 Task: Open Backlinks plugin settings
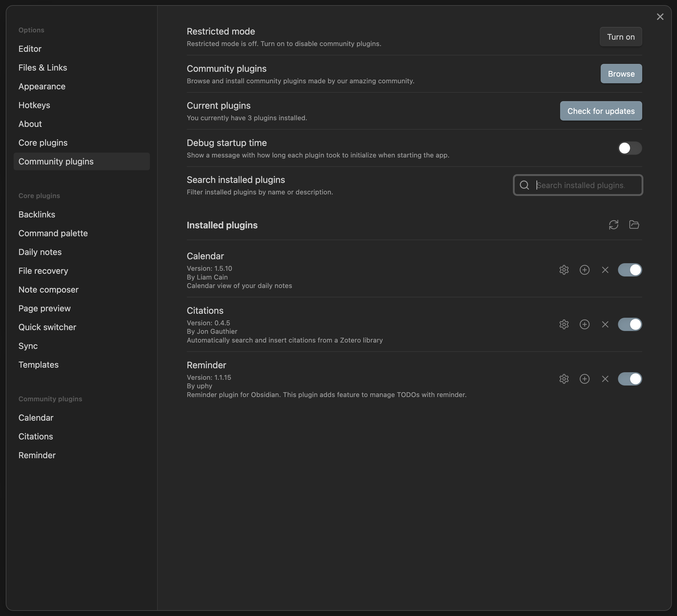[x=82, y=214]
